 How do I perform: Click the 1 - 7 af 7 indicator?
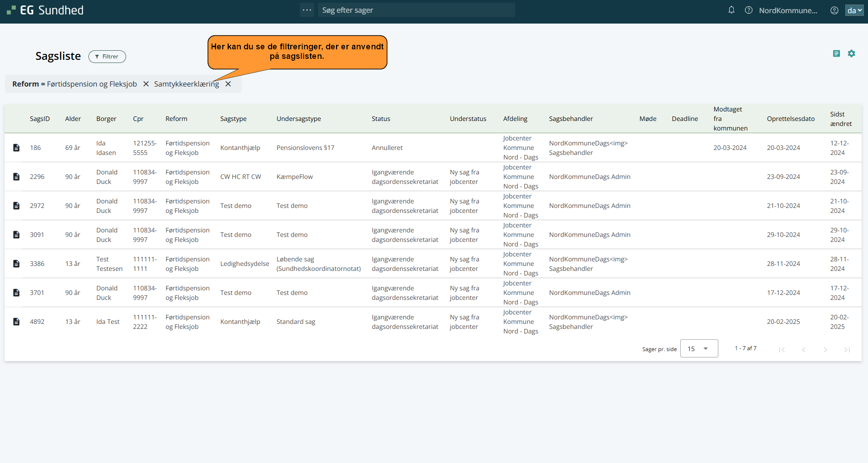746,348
